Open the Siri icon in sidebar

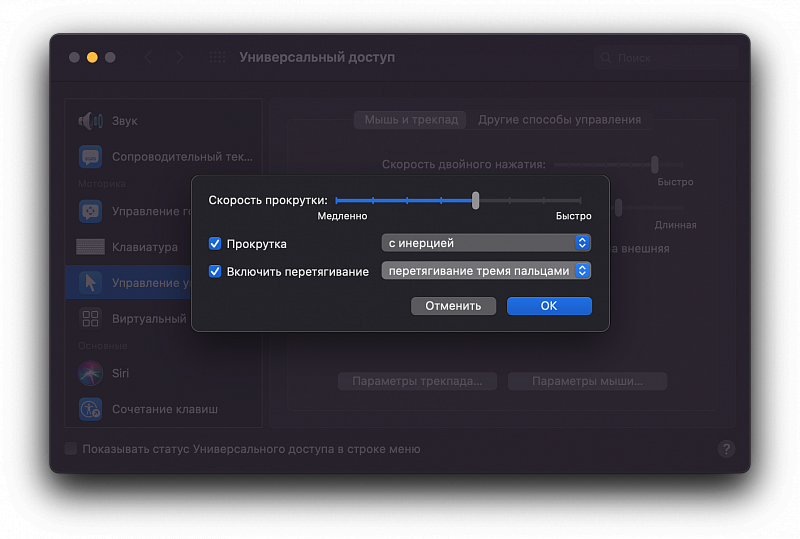(x=91, y=373)
